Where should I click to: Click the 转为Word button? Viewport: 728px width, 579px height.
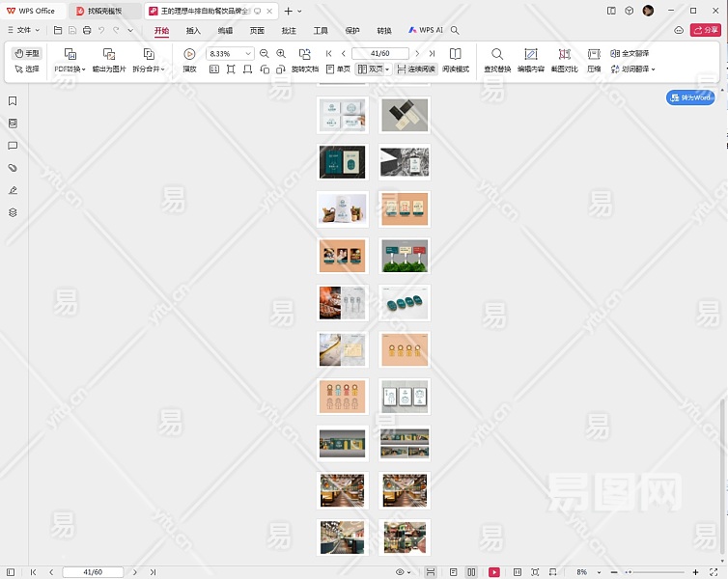pos(690,97)
